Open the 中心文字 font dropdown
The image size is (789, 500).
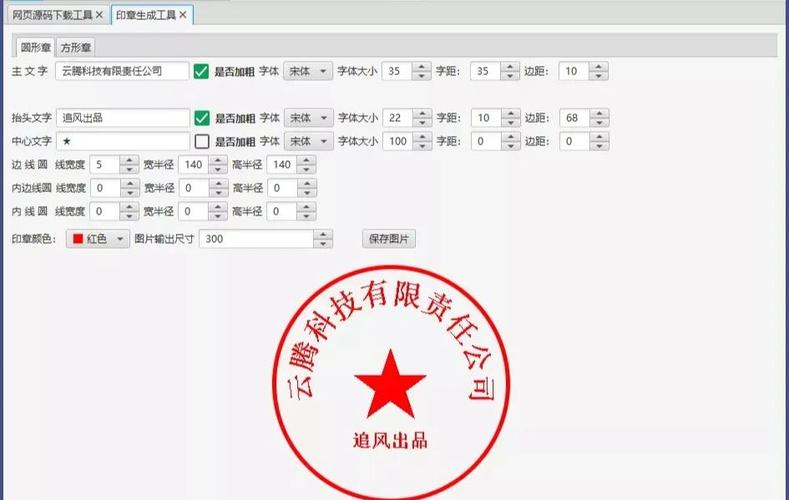309,141
